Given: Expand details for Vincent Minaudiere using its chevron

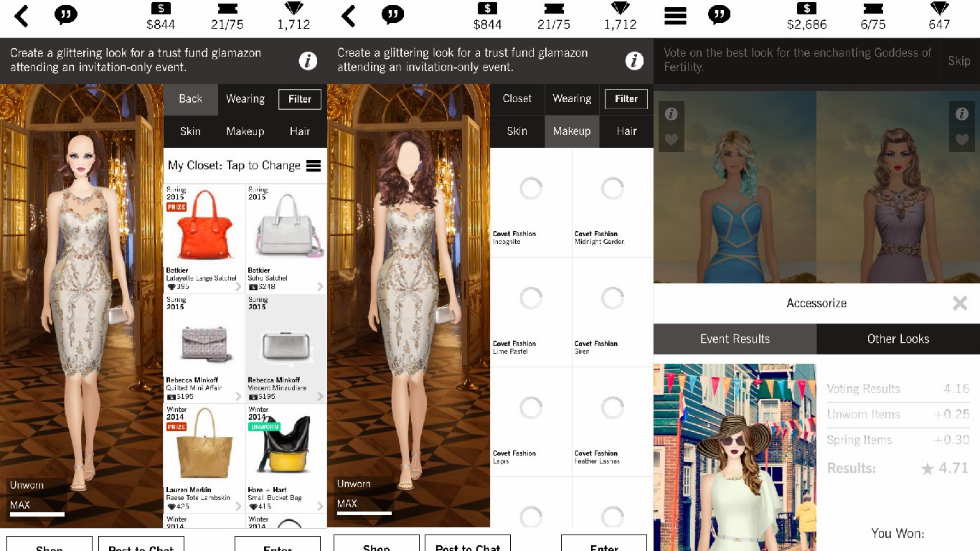Looking at the screenshot, I should point(320,396).
